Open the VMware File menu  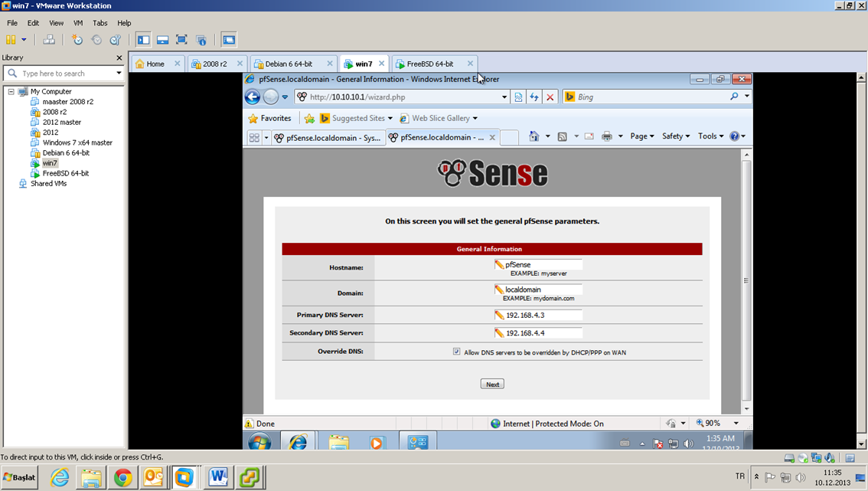point(12,23)
